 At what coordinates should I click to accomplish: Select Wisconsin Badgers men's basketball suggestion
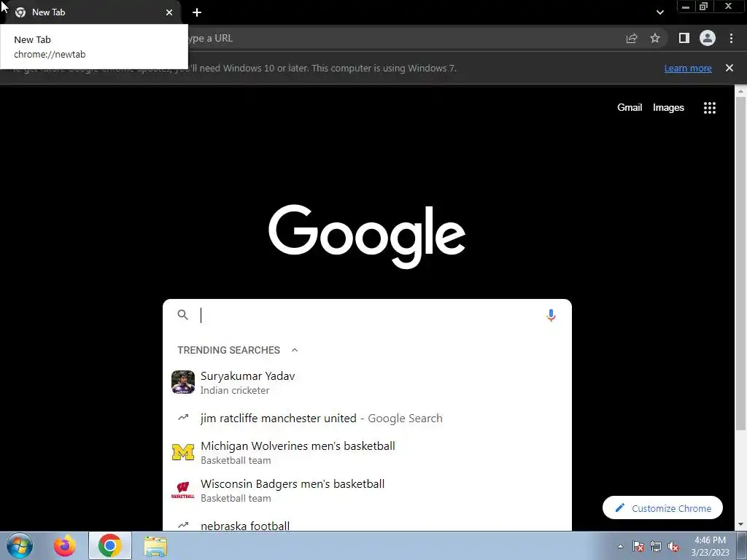(x=367, y=491)
